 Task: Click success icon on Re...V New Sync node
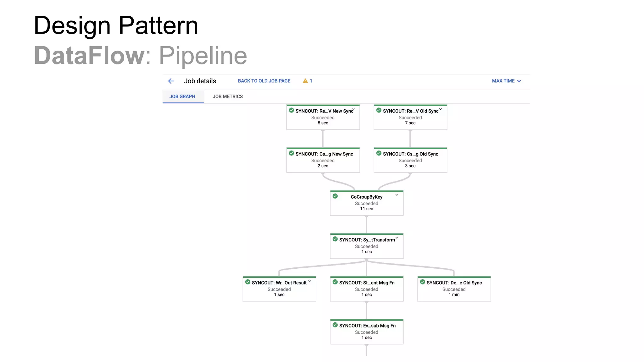pos(291,110)
